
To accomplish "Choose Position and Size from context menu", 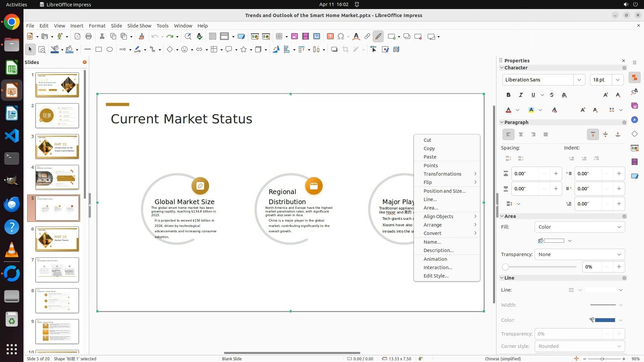I will (444, 191).
